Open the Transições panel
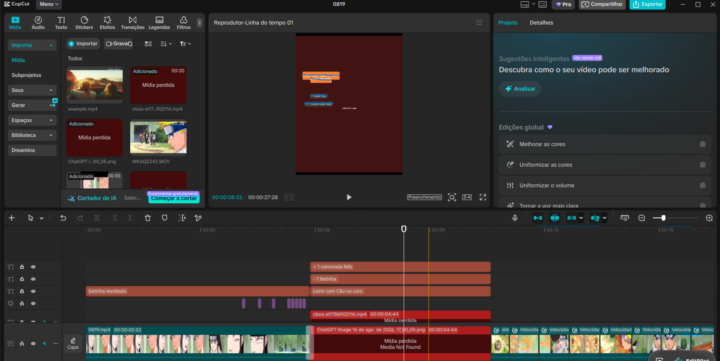720x361 pixels. click(x=133, y=23)
